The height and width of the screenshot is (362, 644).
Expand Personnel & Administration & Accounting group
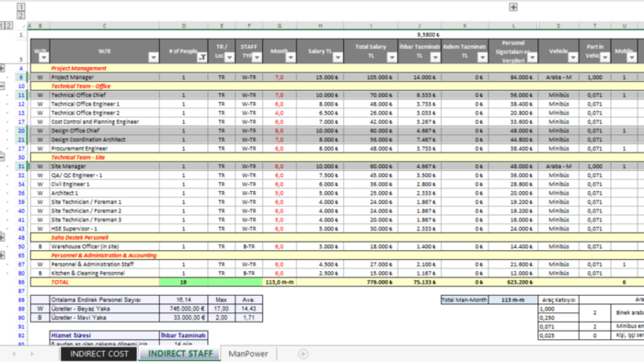click(x=2, y=255)
